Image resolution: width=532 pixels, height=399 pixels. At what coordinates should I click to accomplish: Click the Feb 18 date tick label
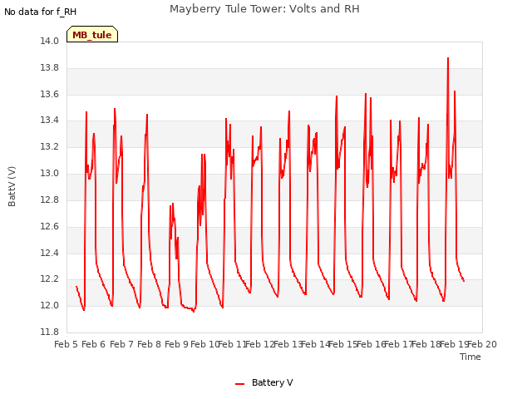[x=426, y=344]
